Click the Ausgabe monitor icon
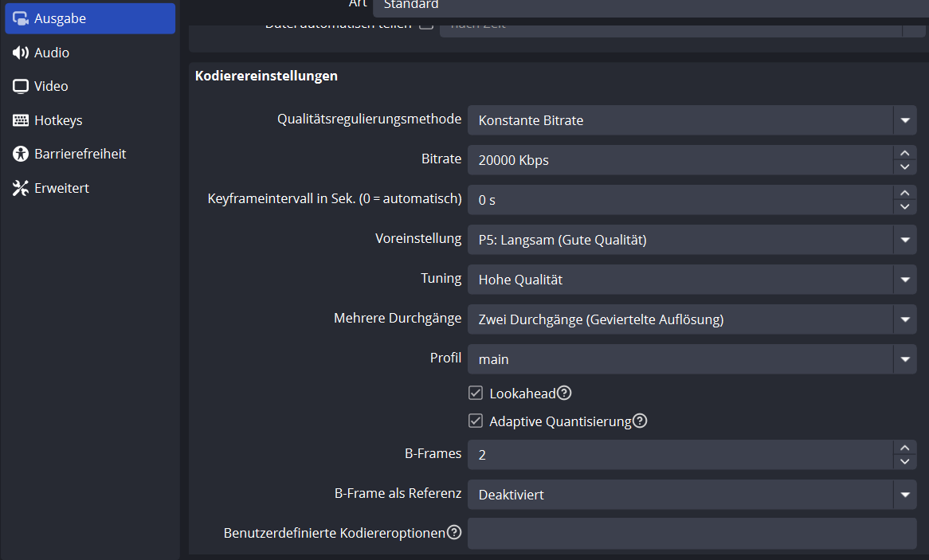The width and height of the screenshot is (929, 560). 21,18
